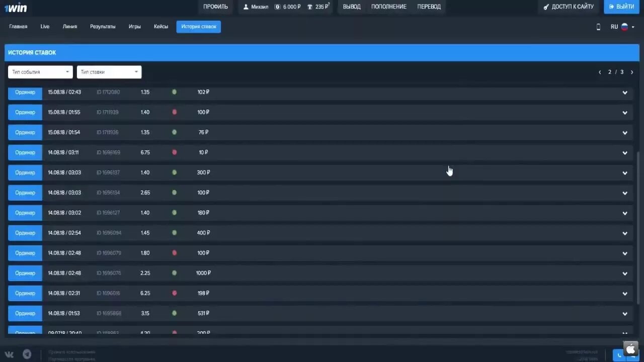Screen dimensions: 644x362
Task: Select the История ставок tab
Action: tap(199, 27)
